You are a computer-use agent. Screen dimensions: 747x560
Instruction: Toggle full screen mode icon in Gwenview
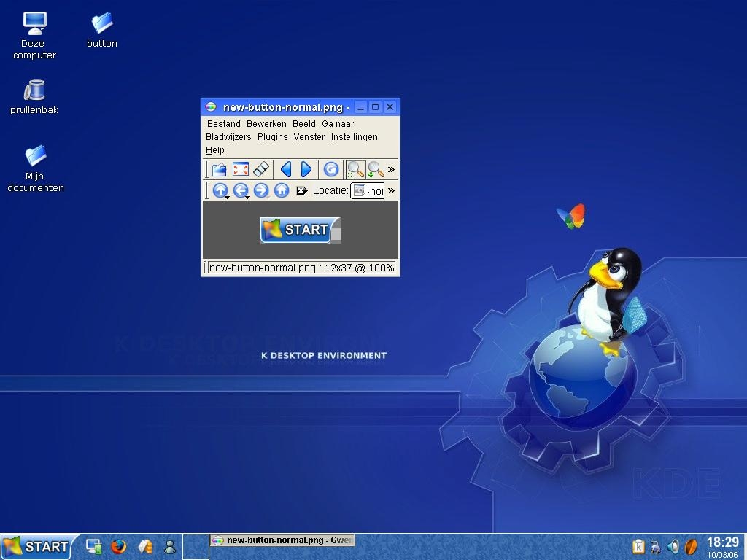click(x=241, y=169)
